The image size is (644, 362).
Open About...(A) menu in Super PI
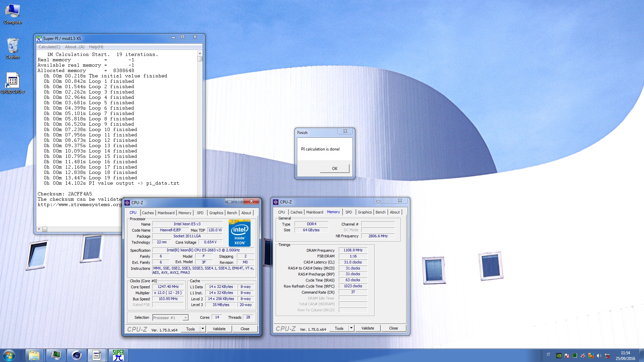pos(74,47)
